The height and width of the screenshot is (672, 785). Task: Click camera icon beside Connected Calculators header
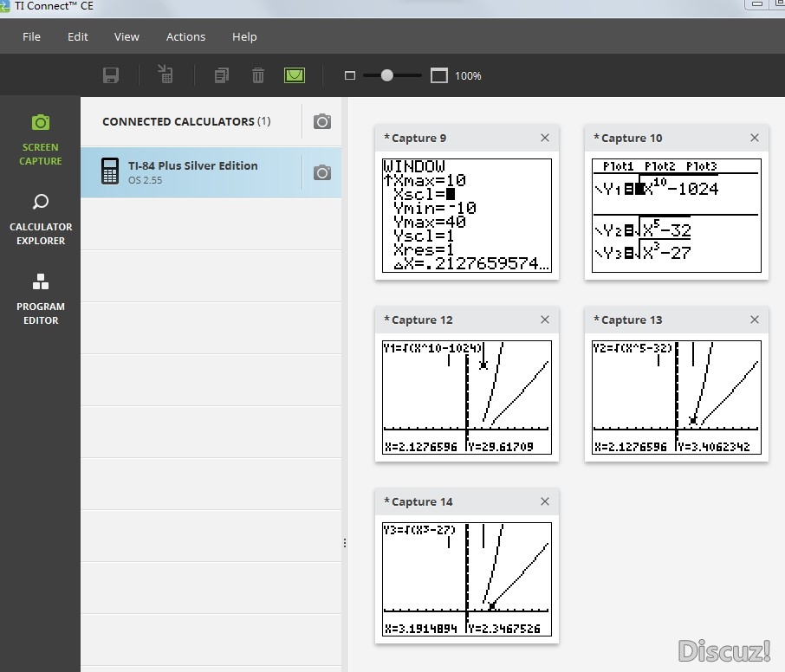pyautogui.click(x=322, y=121)
